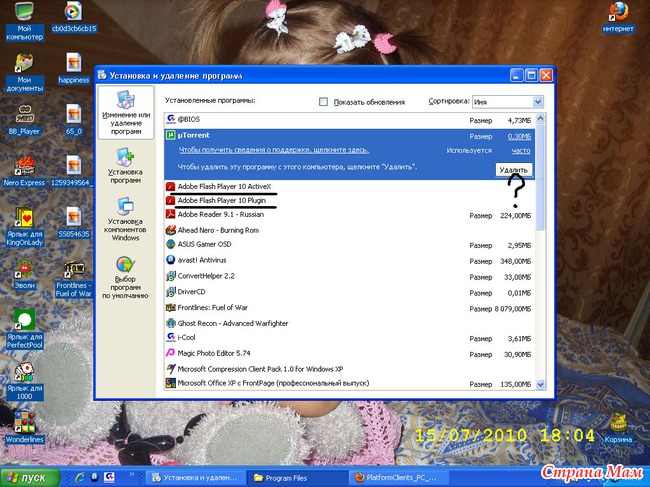Open µTorrent support information link

pyautogui.click(x=274, y=150)
